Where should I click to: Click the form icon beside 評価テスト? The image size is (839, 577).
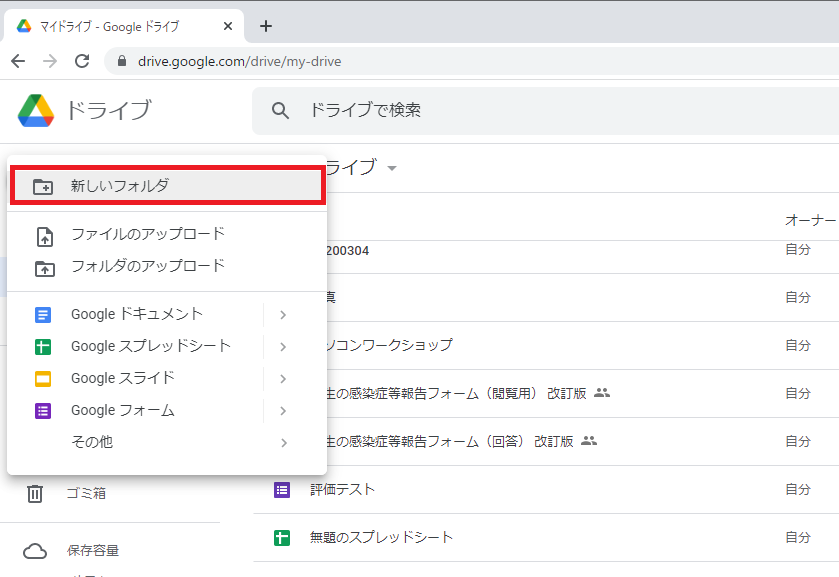point(282,490)
